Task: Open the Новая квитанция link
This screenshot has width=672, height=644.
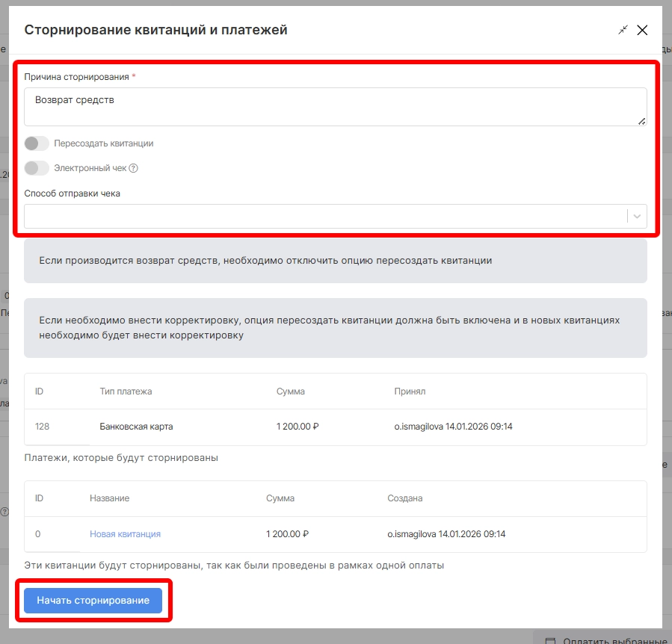Action: click(x=125, y=534)
